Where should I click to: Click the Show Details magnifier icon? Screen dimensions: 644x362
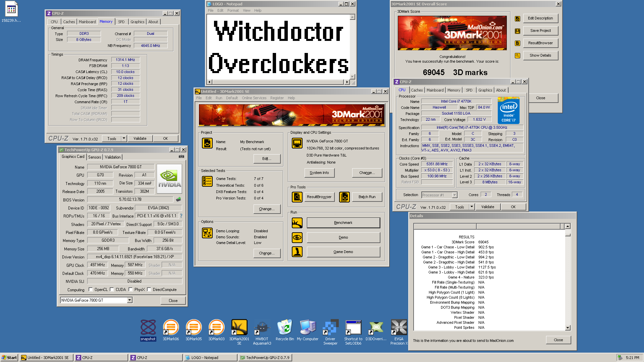(518, 56)
